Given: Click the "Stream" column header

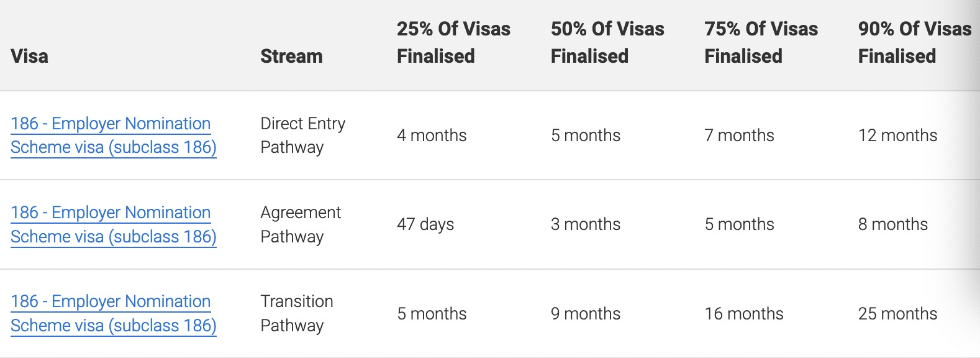Looking at the screenshot, I should click(x=291, y=56).
